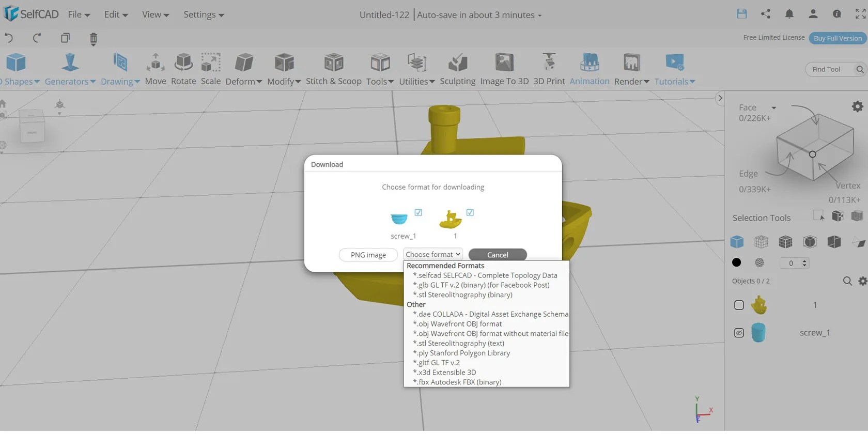This screenshot has height=434, width=868.
Task: Choose *.ply Stanford Polygon Library option
Action: click(486, 353)
